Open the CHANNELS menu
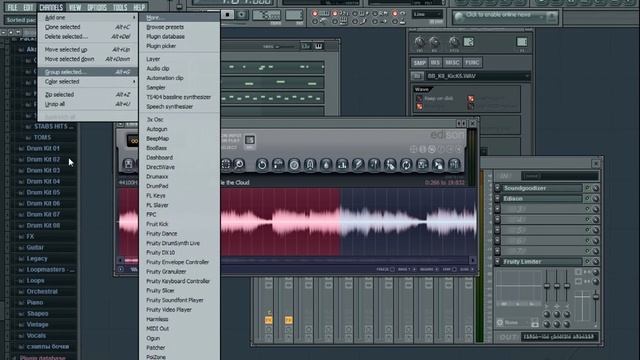 pyautogui.click(x=51, y=7)
